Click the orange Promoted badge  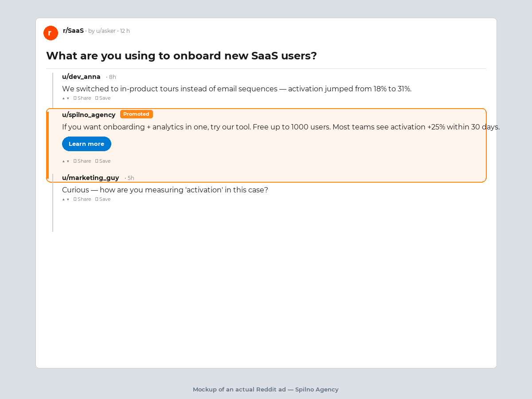pos(137,114)
